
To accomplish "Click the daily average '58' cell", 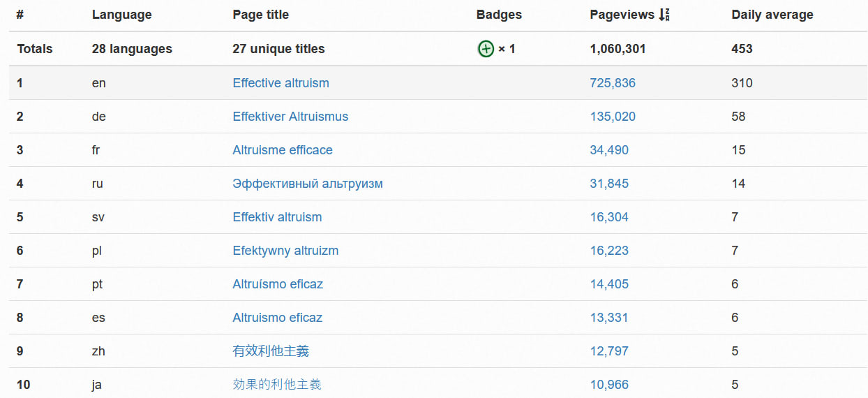I will pyautogui.click(x=738, y=117).
